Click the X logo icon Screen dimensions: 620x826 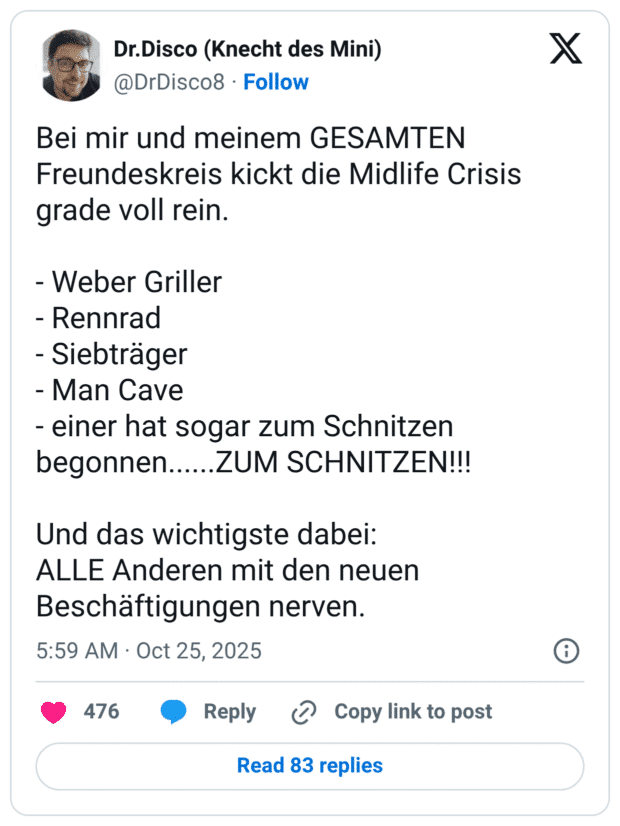[x=565, y=49]
